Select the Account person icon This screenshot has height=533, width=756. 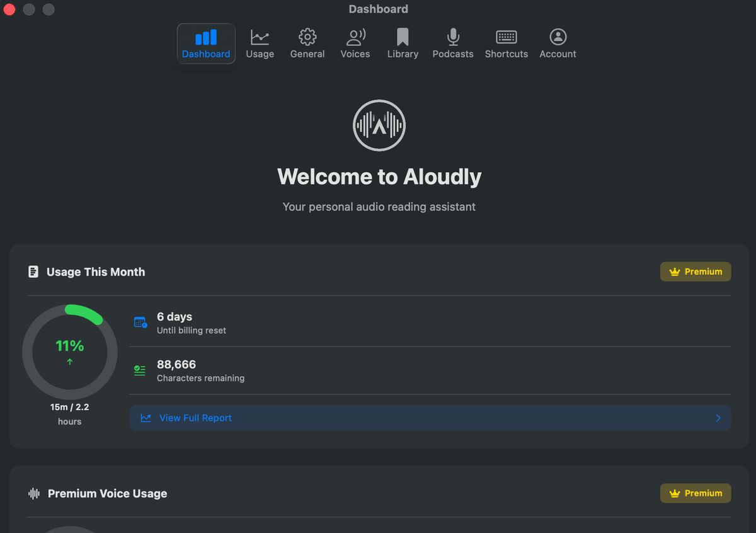558,43
